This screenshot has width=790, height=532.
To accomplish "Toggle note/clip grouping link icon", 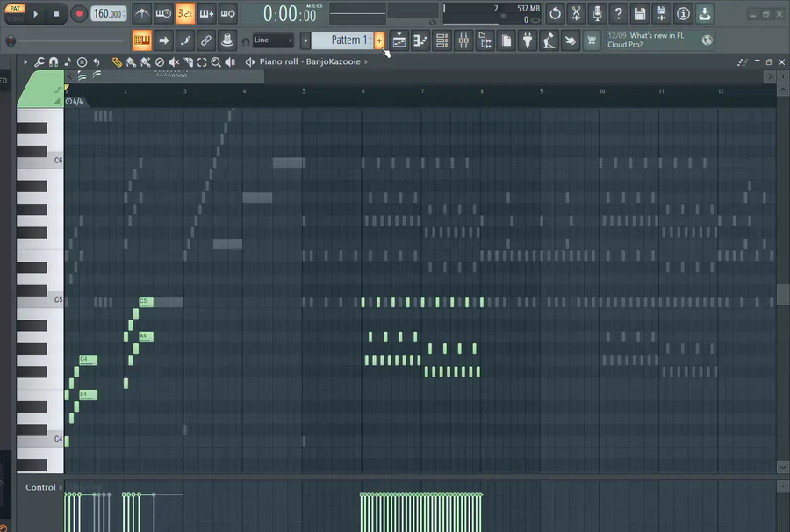I will click(x=206, y=40).
